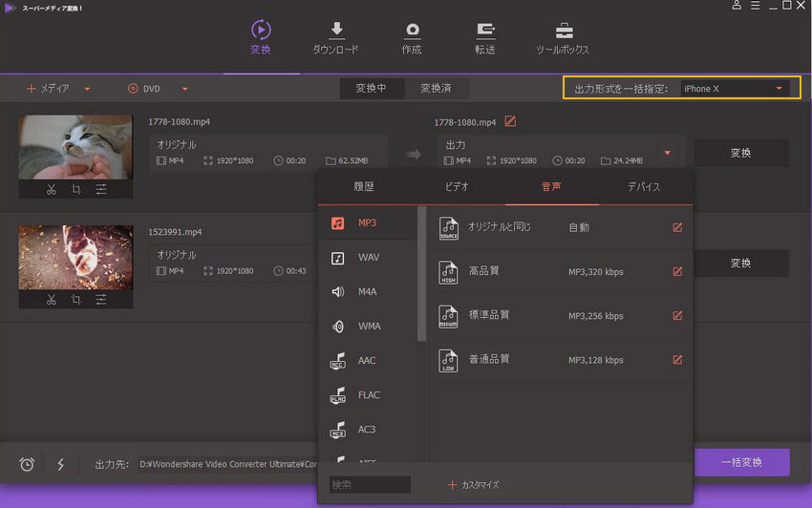
Task: Open the hamburger menu icon
Action: [x=756, y=6]
